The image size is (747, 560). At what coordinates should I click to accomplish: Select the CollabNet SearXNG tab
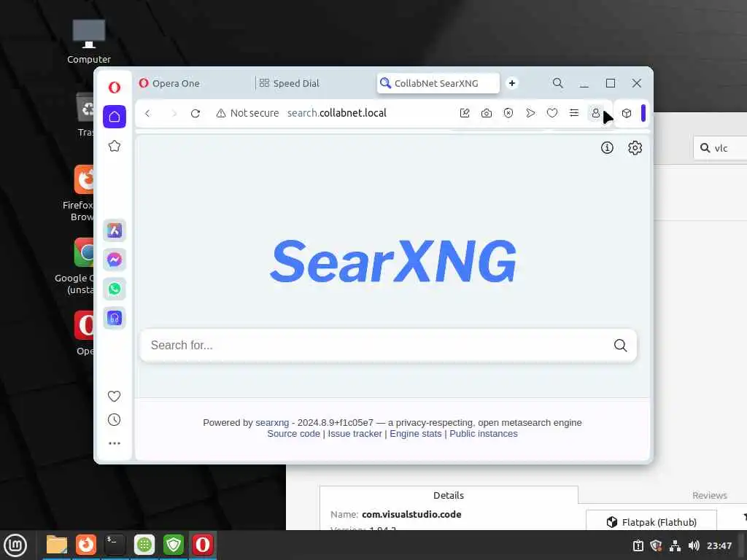(438, 83)
